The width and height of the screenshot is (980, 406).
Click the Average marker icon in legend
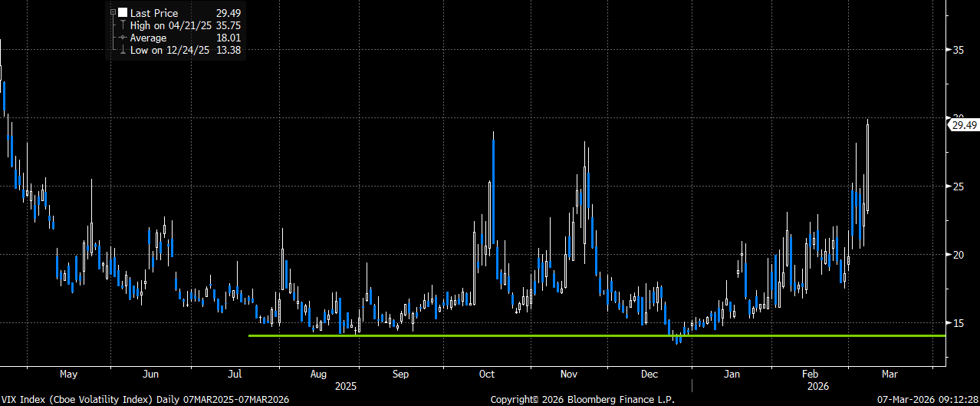(x=122, y=37)
